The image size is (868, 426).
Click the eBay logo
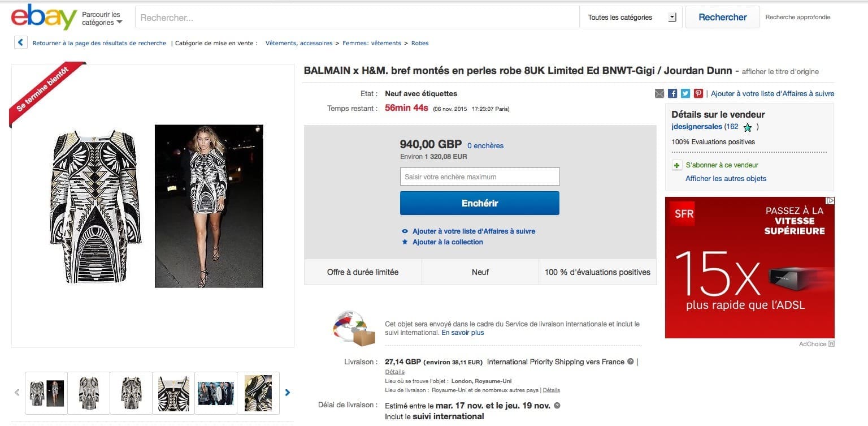pyautogui.click(x=44, y=18)
